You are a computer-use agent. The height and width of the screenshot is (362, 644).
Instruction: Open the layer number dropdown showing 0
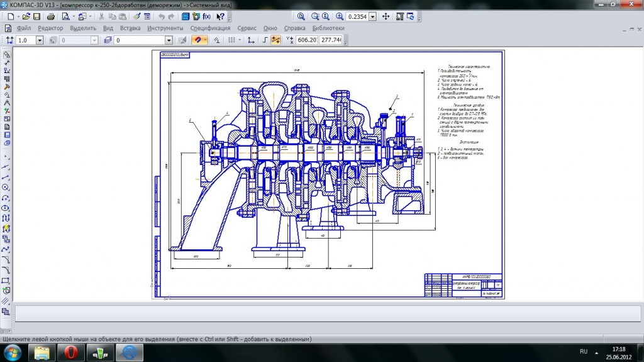(x=169, y=40)
